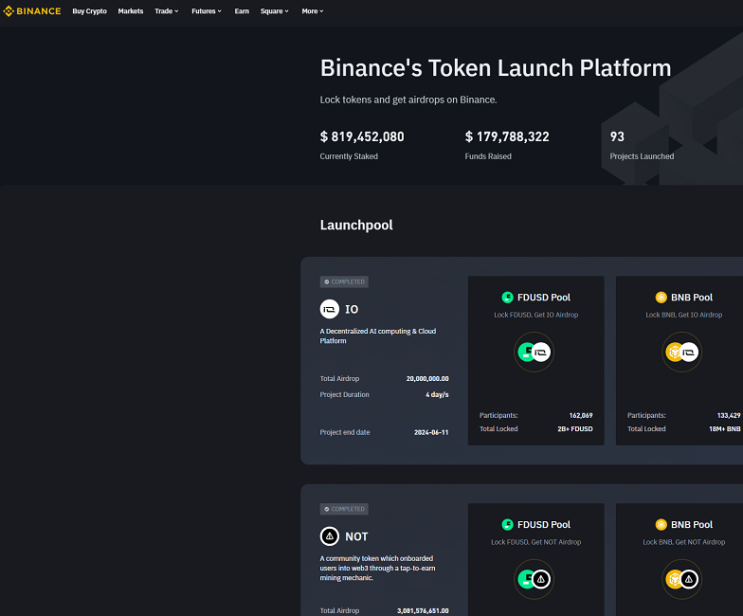743x616 pixels.
Task: Expand the More dropdown
Action: (312, 11)
